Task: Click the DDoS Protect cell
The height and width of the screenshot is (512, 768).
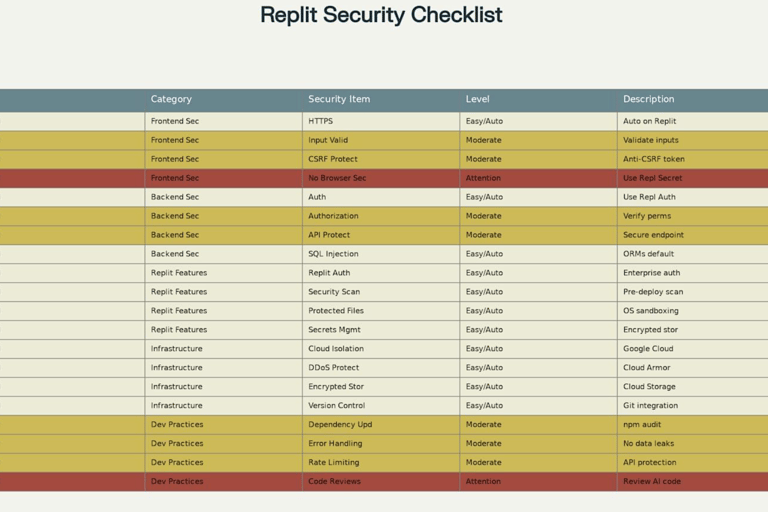Action: (x=381, y=367)
